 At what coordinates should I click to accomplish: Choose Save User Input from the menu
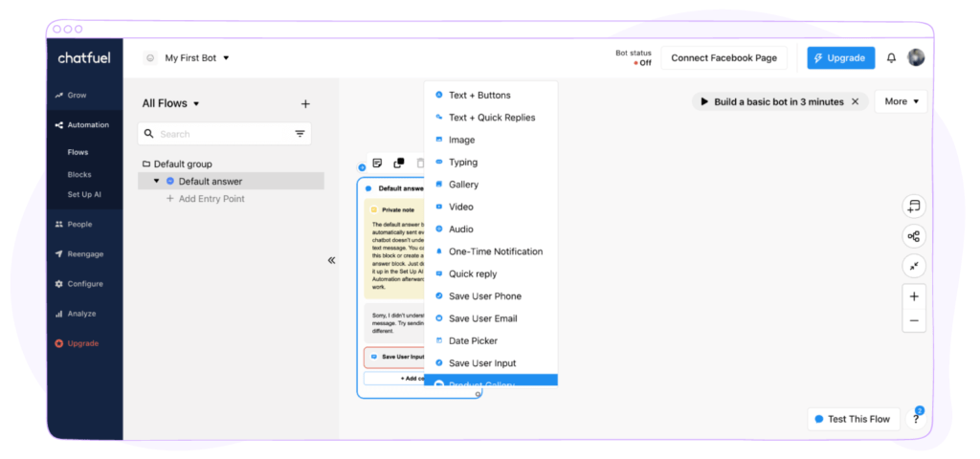(x=491, y=363)
